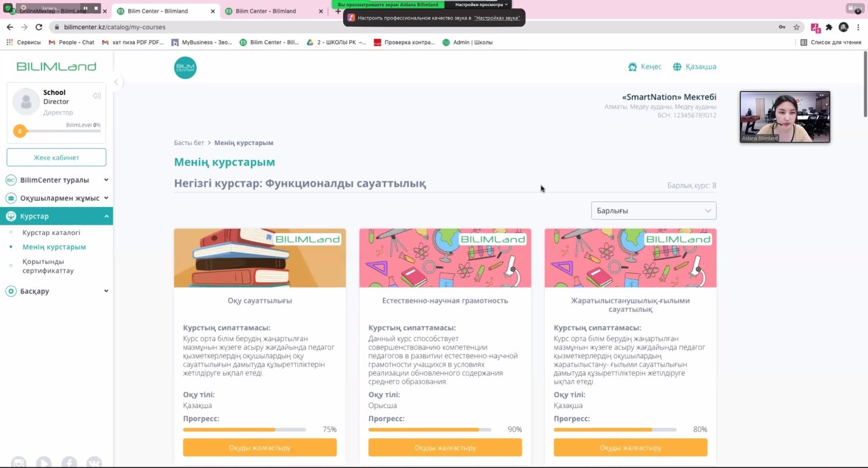This screenshot has height=468, width=868.
Task: Click the page vertical scrollbar
Action: click(x=865, y=84)
